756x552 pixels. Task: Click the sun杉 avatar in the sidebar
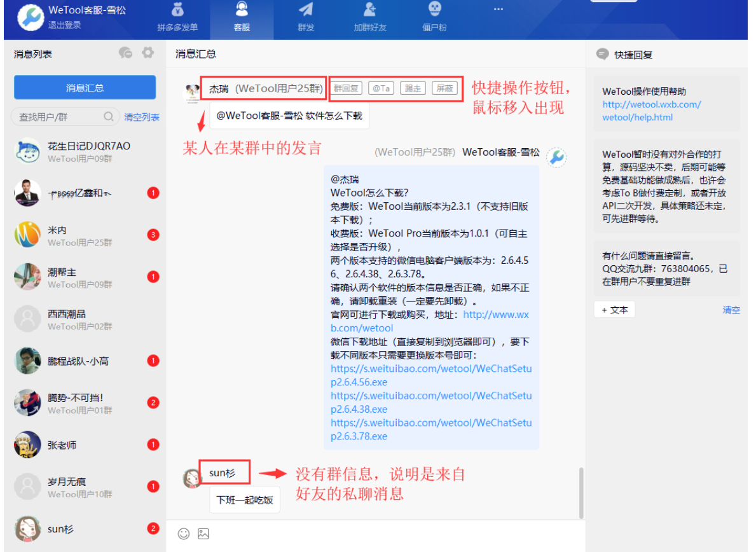(27, 529)
